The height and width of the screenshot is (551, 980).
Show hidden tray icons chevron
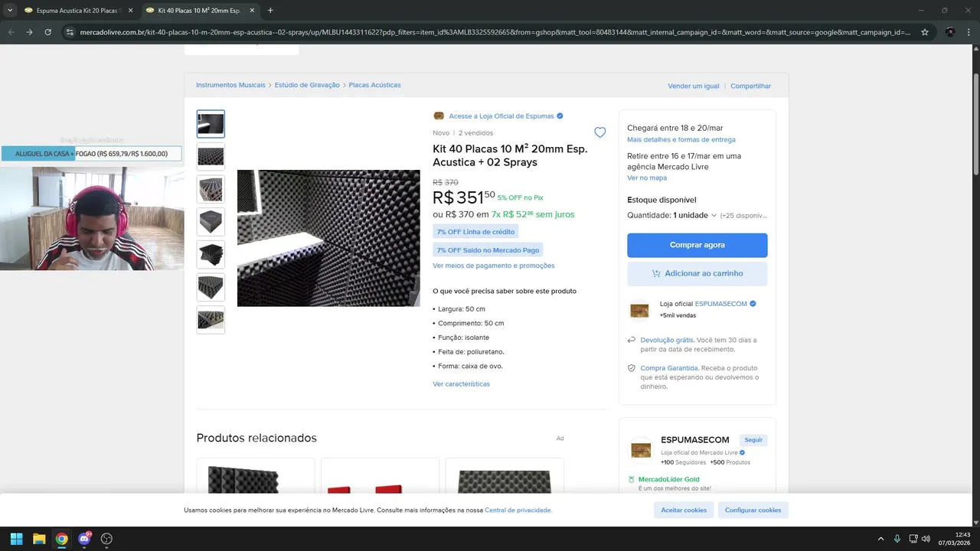(x=880, y=539)
